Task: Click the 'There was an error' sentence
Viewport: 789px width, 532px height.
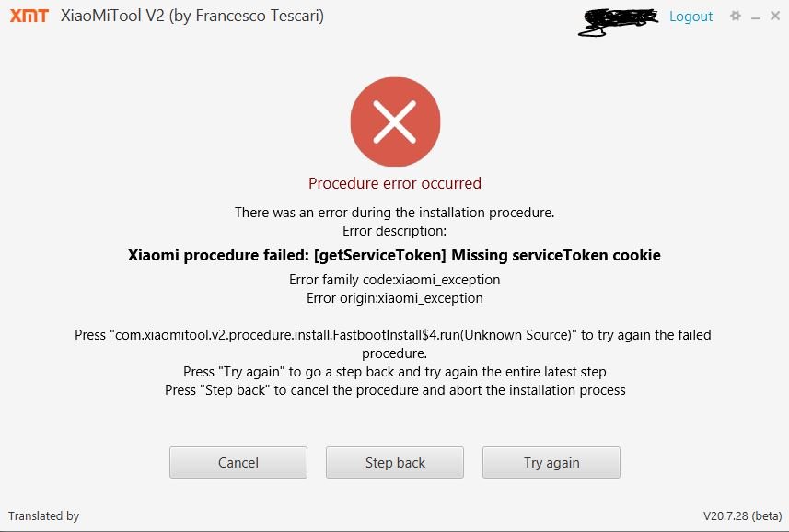Action: coord(394,213)
